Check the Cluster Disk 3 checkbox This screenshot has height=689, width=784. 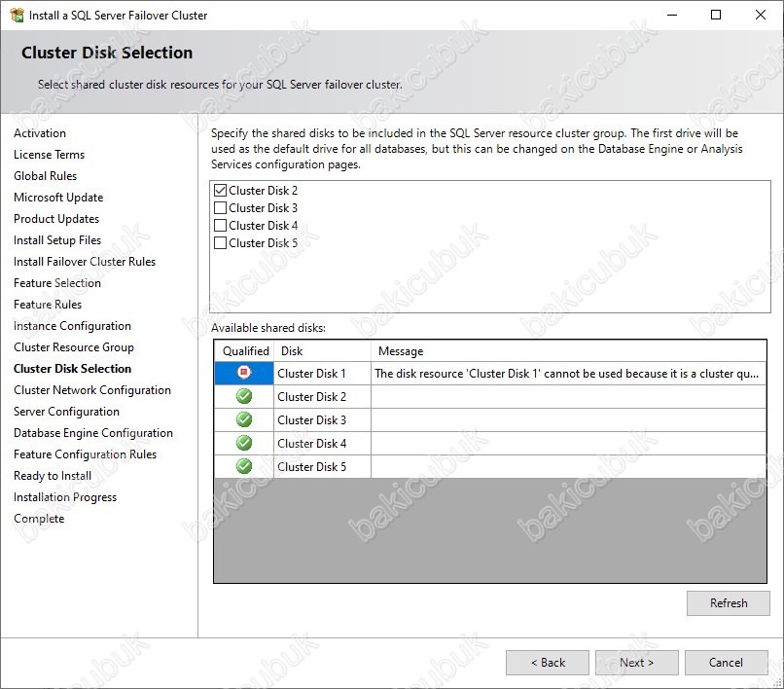coord(220,207)
